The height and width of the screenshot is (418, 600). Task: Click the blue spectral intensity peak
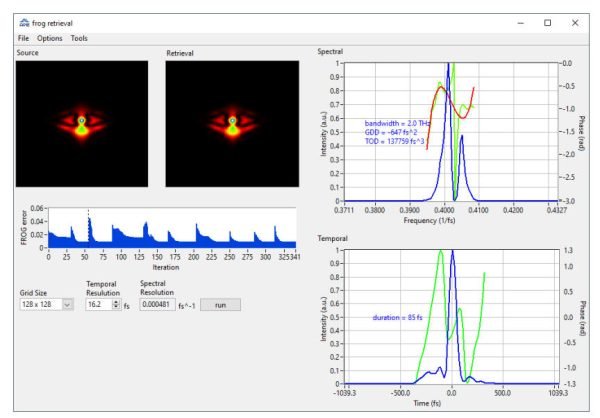(448, 67)
